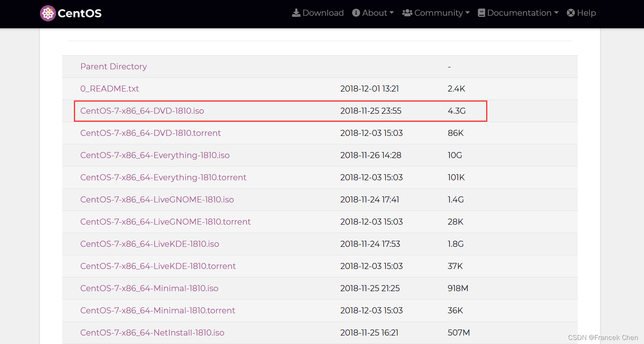Click the About info circle icon

click(356, 13)
